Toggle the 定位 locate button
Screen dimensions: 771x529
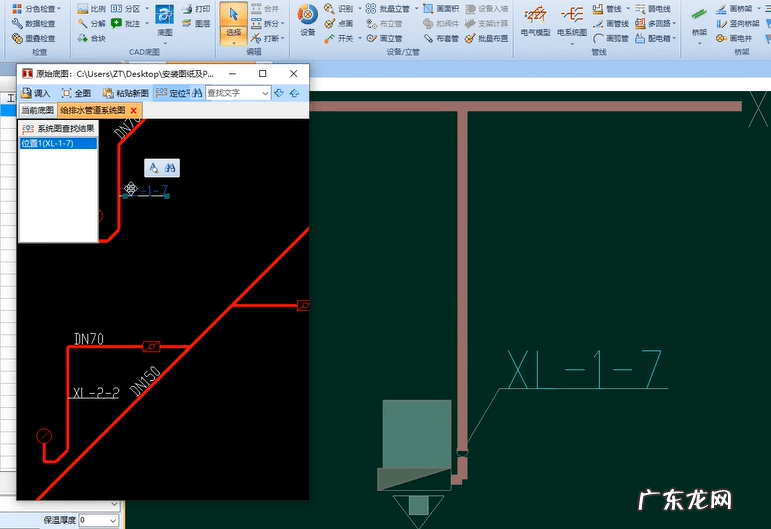click(x=172, y=93)
